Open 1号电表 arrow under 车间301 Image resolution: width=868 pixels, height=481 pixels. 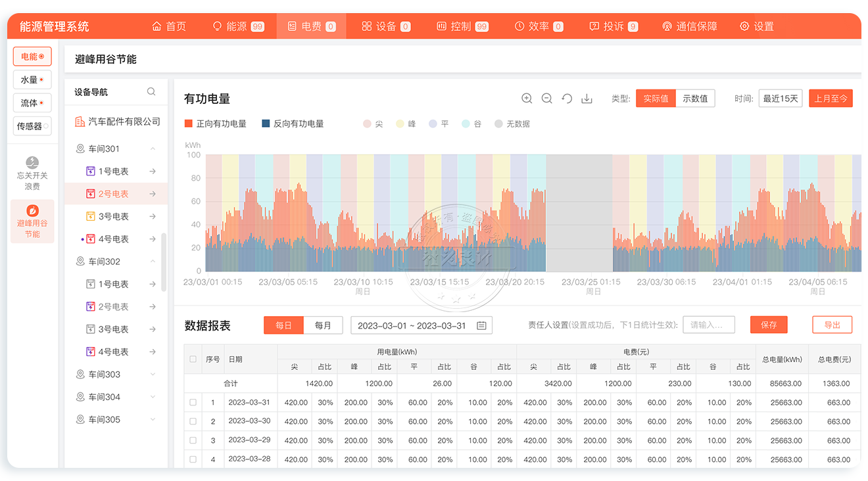[153, 172]
